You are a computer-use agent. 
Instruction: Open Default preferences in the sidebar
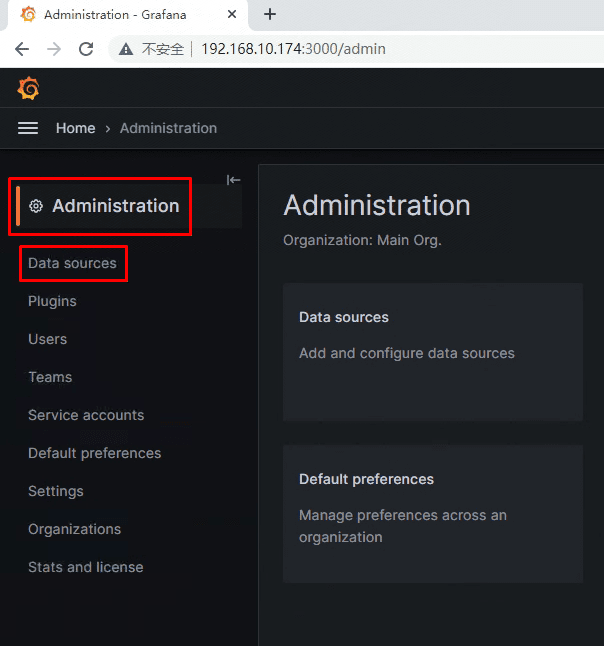95,453
